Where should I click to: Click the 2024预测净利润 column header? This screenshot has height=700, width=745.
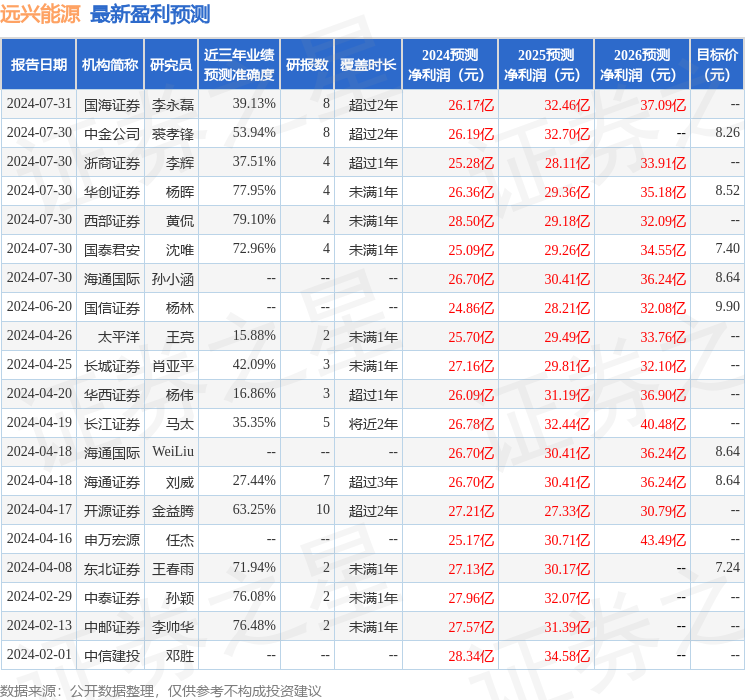click(450, 64)
